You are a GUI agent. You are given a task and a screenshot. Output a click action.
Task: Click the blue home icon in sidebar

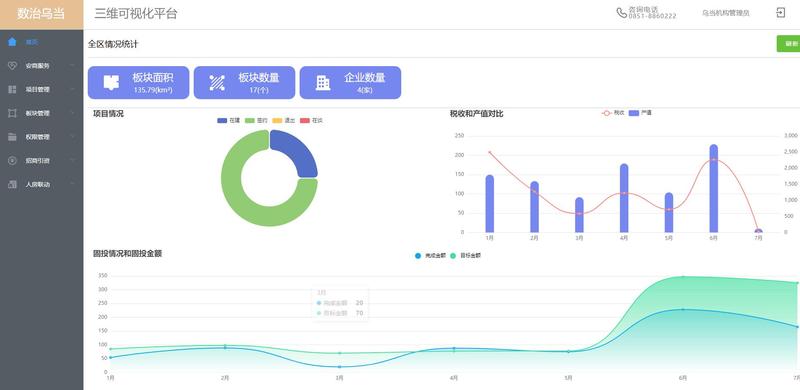pyautogui.click(x=12, y=42)
